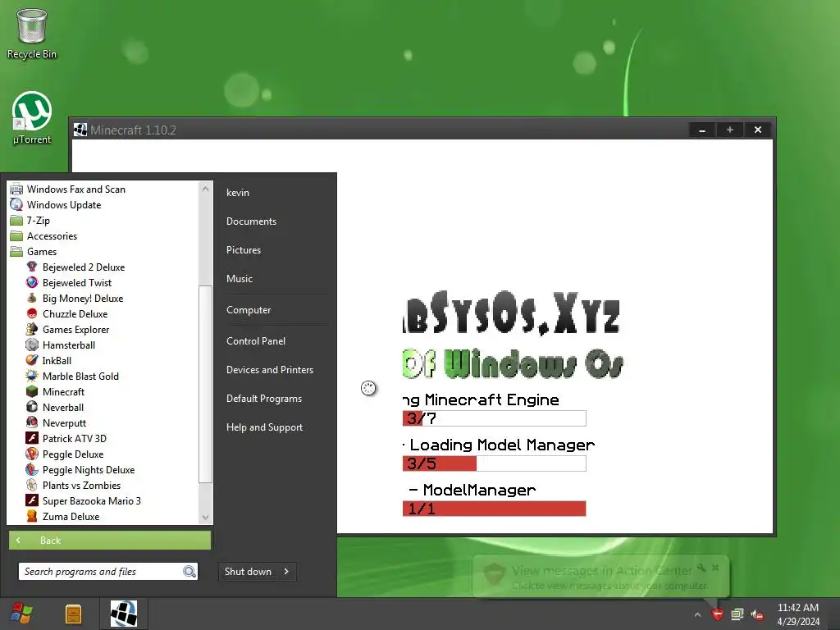The image size is (840, 630).
Task: Open the 7-Zip folder icon
Action: click(x=16, y=220)
